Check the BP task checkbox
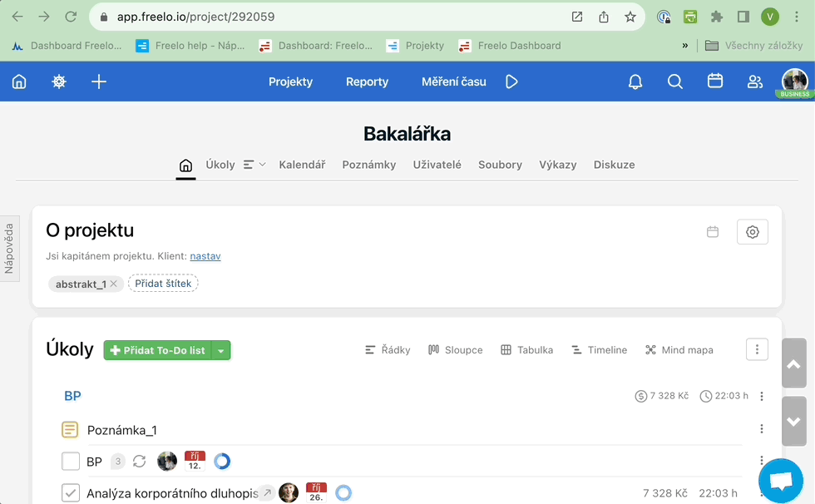 tap(70, 461)
